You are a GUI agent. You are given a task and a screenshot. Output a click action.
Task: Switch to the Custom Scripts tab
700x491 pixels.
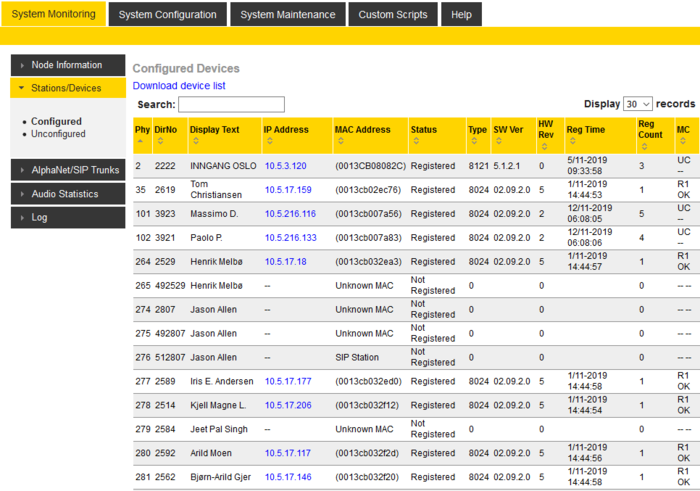[393, 15]
